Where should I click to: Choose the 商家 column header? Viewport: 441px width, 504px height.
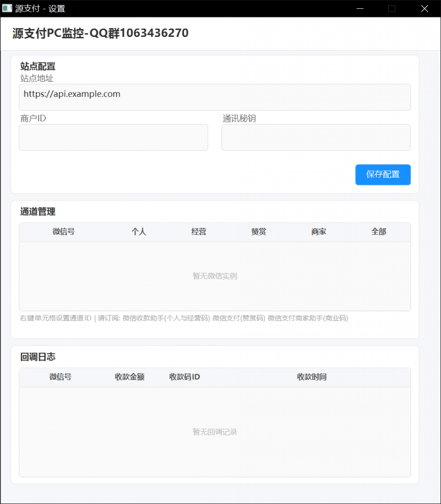[318, 232]
